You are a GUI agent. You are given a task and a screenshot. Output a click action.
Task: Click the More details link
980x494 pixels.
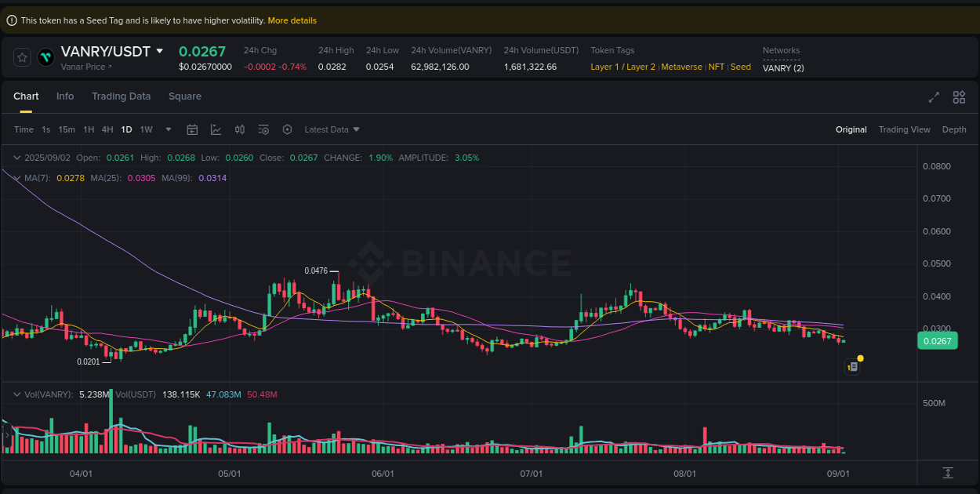click(292, 20)
